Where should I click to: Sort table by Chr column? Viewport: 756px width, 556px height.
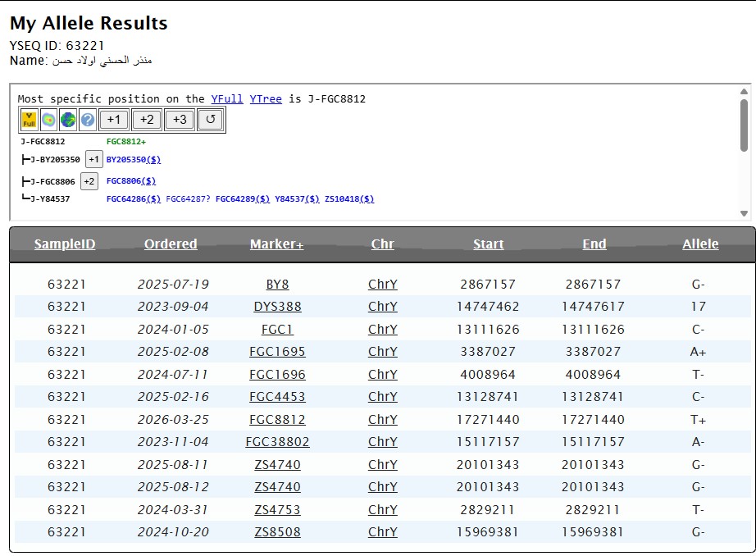pos(382,244)
